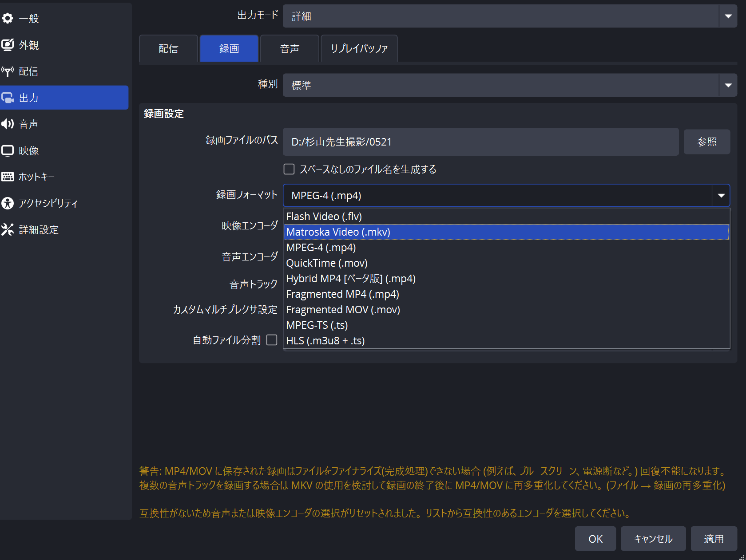Open 音声 speaker icon in sidebar
This screenshot has height=560, width=746.
point(8,124)
